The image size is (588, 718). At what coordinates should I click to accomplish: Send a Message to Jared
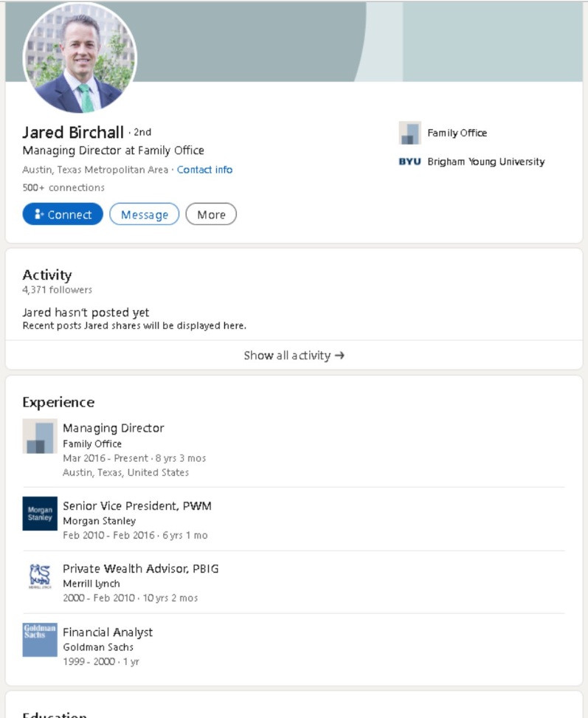pos(144,214)
